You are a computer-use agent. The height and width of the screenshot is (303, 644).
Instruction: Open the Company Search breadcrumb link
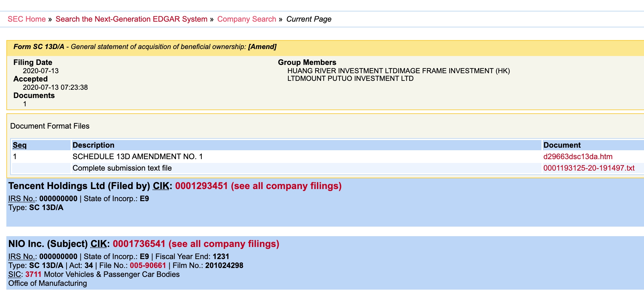pos(247,19)
